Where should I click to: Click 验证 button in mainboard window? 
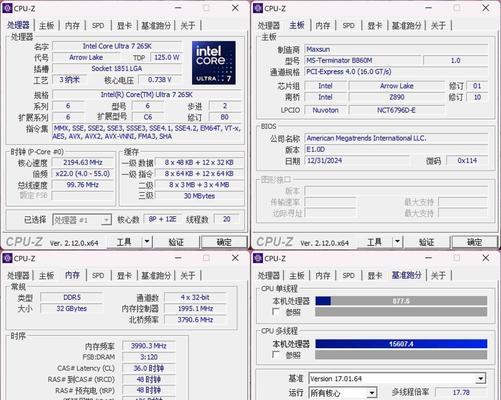tap(426, 242)
